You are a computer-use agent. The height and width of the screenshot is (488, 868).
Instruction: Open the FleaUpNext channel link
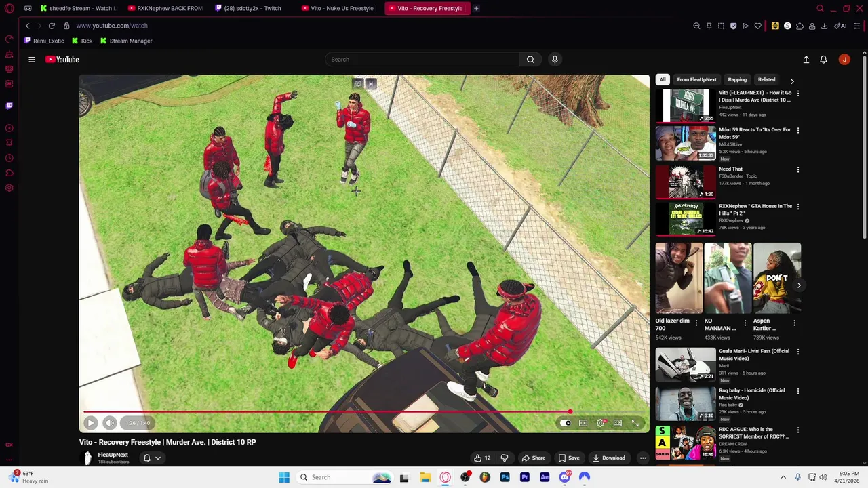pos(113,455)
